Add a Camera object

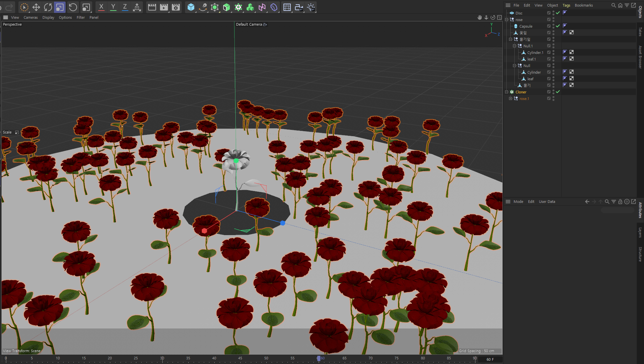299,7
